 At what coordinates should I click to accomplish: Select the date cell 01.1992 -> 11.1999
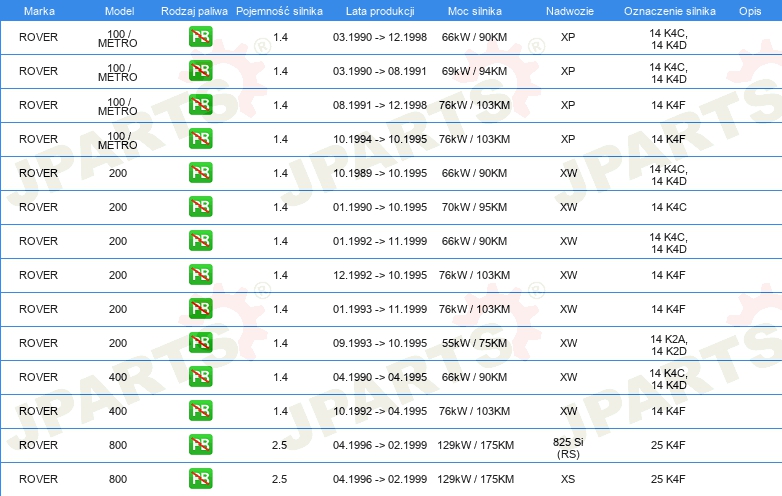[380, 241]
